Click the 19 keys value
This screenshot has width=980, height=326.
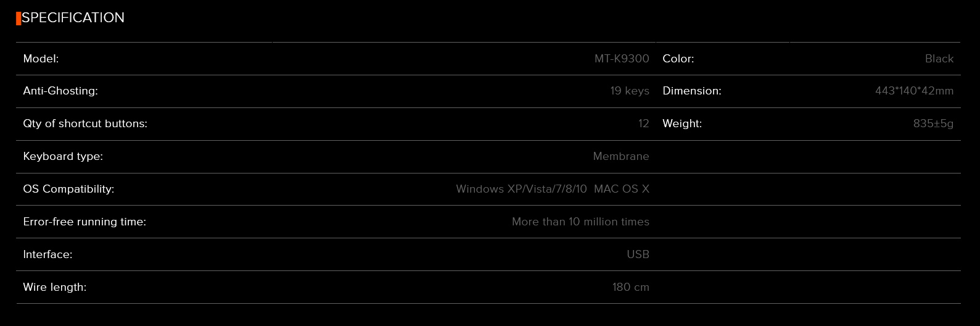pos(630,91)
